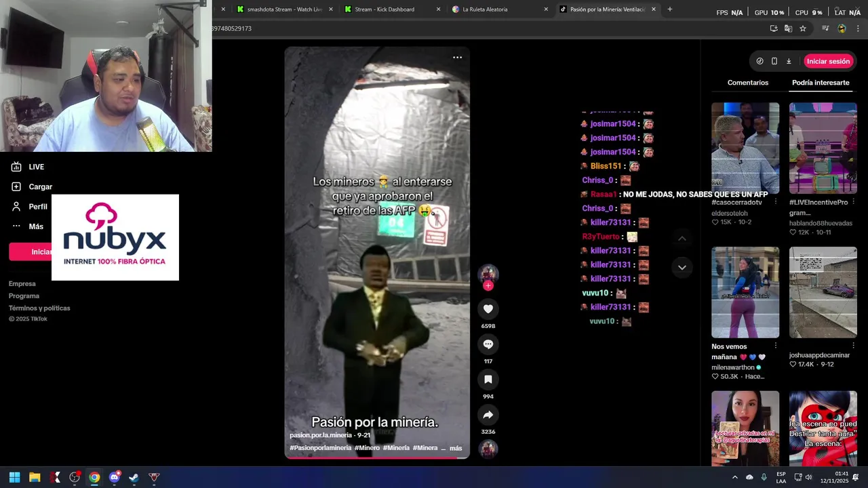Click the install app icon in address bar

click(774, 28)
